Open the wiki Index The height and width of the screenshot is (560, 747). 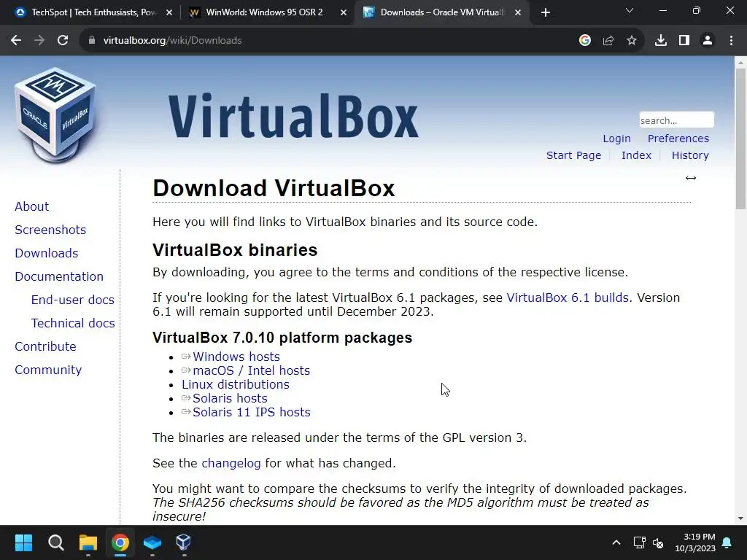pyautogui.click(x=636, y=155)
